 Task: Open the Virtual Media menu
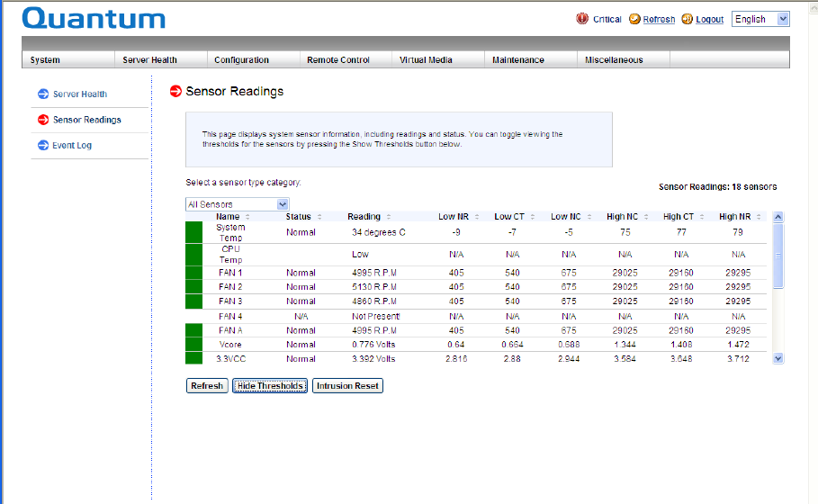(x=426, y=60)
